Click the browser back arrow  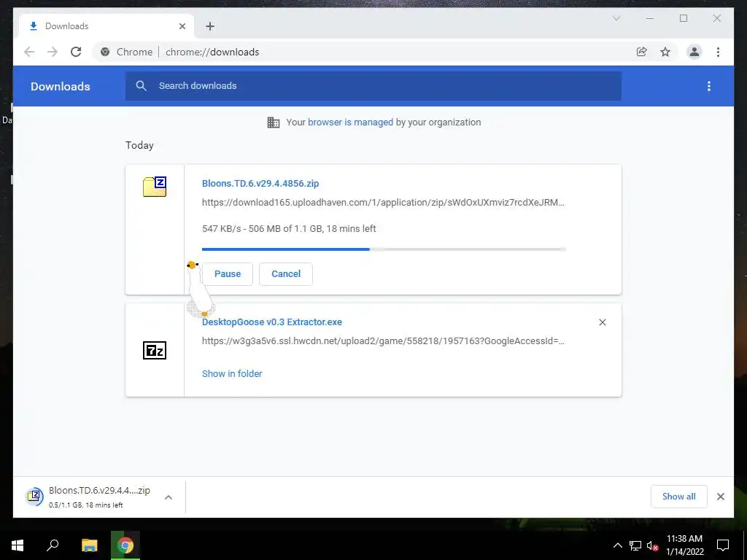coord(29,52)
